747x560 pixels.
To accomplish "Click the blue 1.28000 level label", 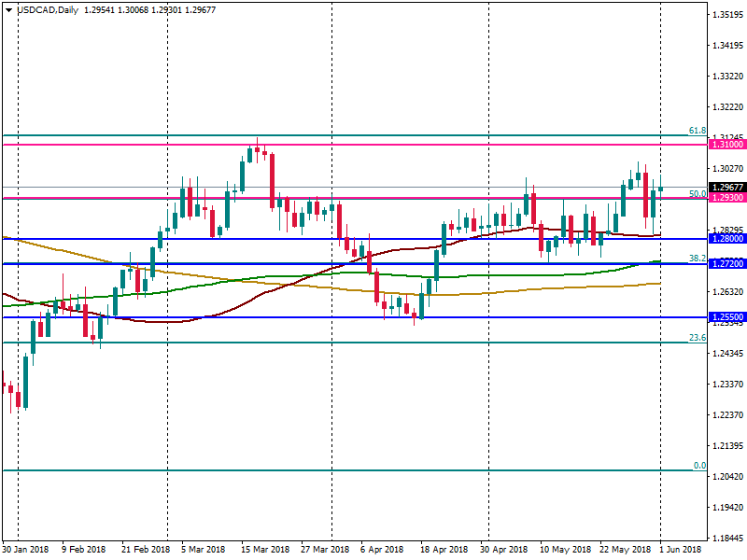I will click(727, 239).
